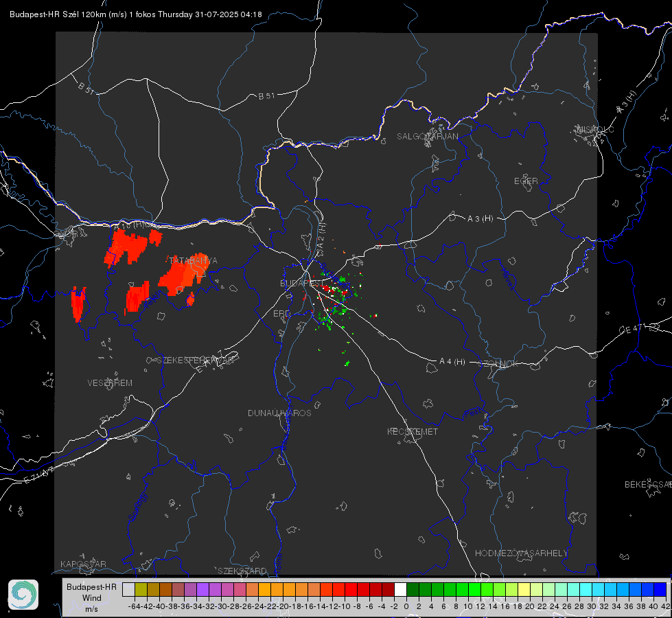This screenshot has height=618, width=672.
Task: Click the legend value label '42'
Action: click(665, 606)
